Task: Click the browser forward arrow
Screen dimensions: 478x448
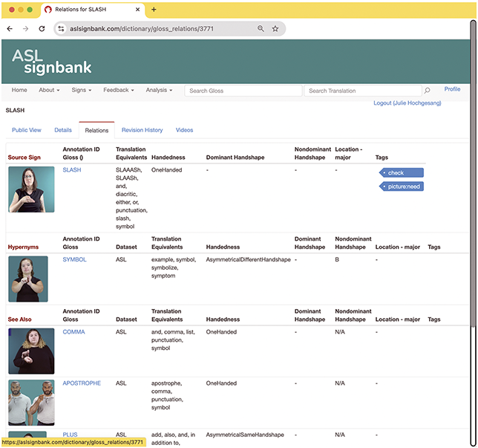Action: click(x=25, y=29)
